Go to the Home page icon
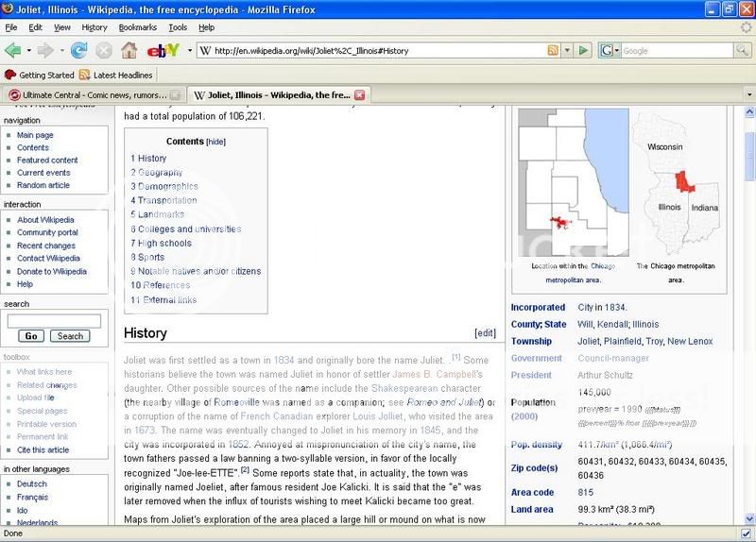Viewport: 756px width, 542px height. point(129,50)
